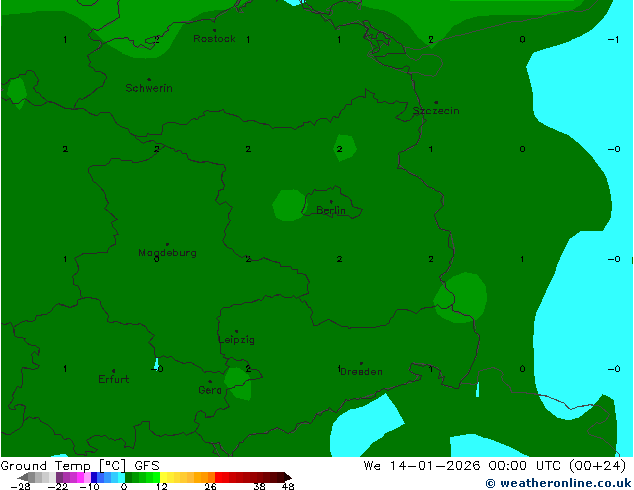Click the 'Ground Temp [°C] GFS' title
Viewport: 634px width, 490px height.
coord(80,466)
